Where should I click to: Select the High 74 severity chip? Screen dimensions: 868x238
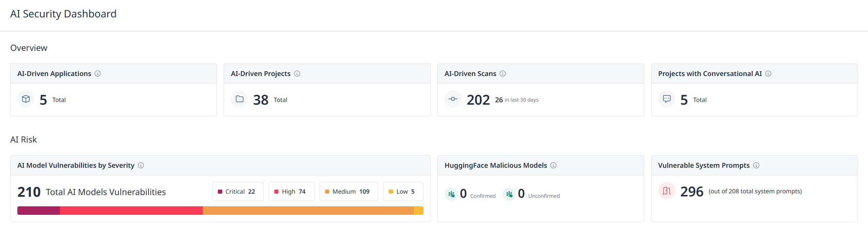click(x=291, y=192)
